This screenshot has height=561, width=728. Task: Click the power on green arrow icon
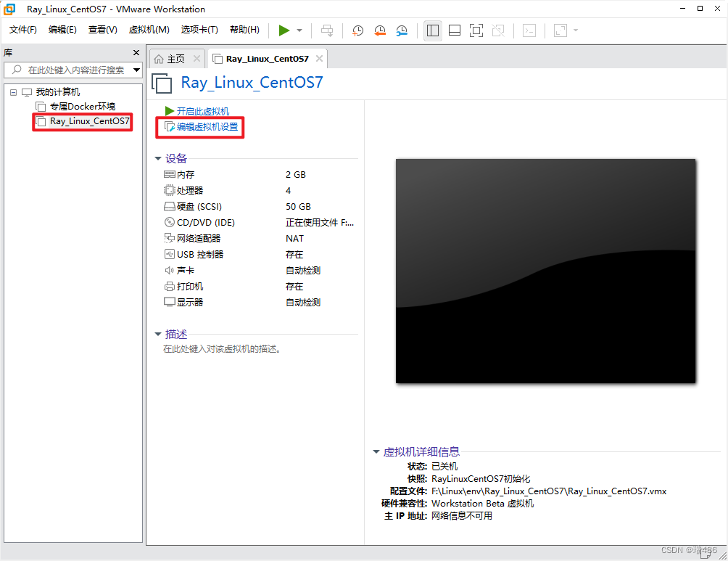(284, 30)
